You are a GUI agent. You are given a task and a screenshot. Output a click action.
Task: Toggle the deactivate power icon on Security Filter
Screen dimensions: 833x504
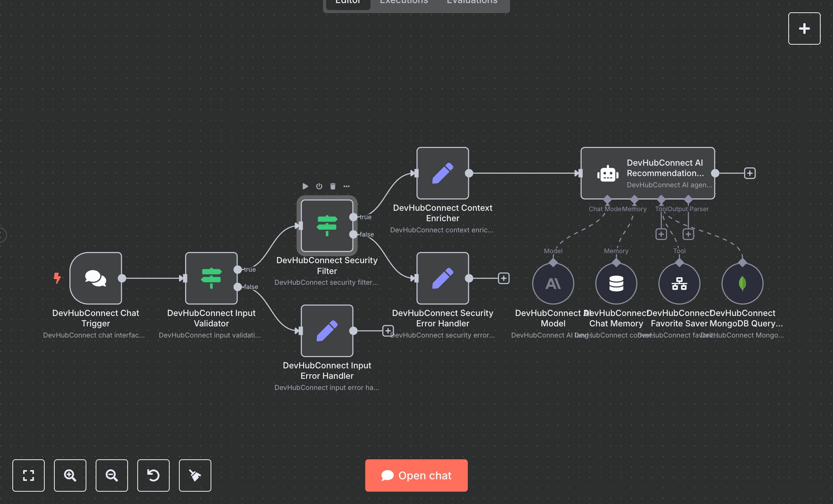tap(319, 186)
